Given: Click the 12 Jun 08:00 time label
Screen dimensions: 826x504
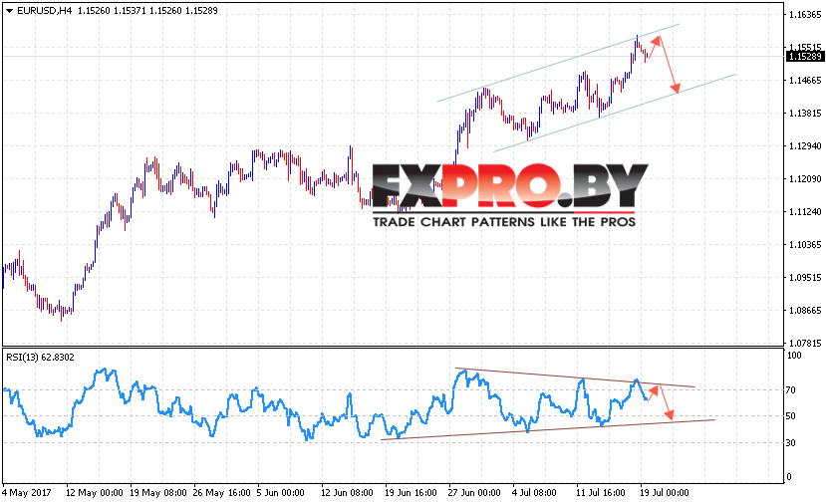Looking at the screenshot, I should (347, 493).
